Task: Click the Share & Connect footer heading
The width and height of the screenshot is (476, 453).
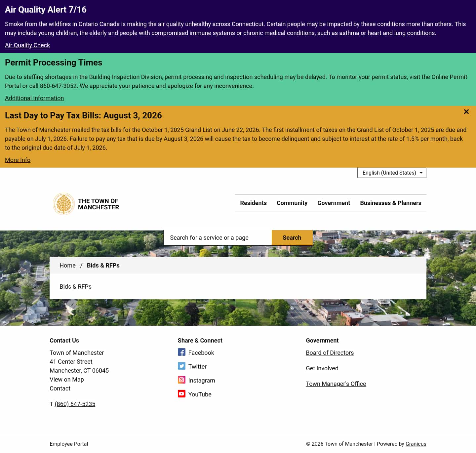Action: [200, 341]
